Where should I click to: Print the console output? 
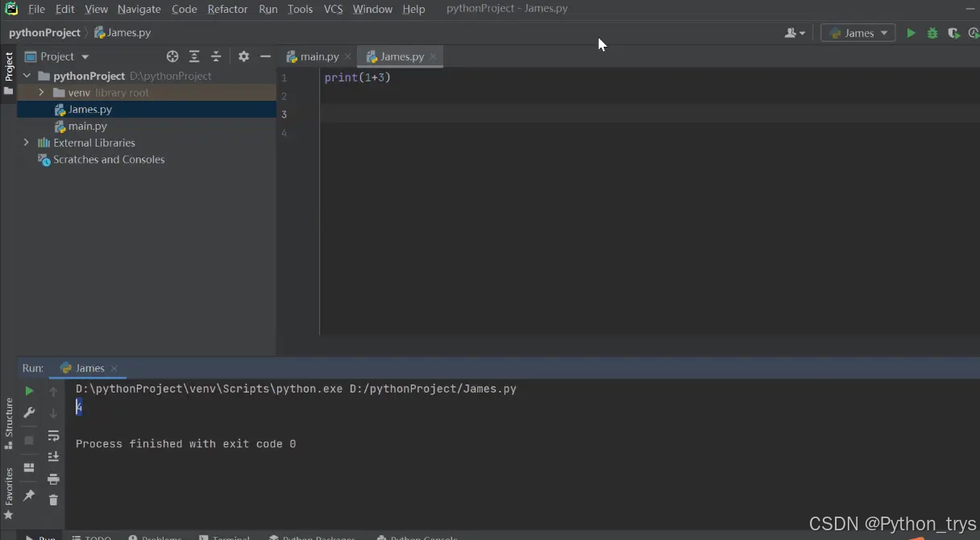click(x=53, y=479)
